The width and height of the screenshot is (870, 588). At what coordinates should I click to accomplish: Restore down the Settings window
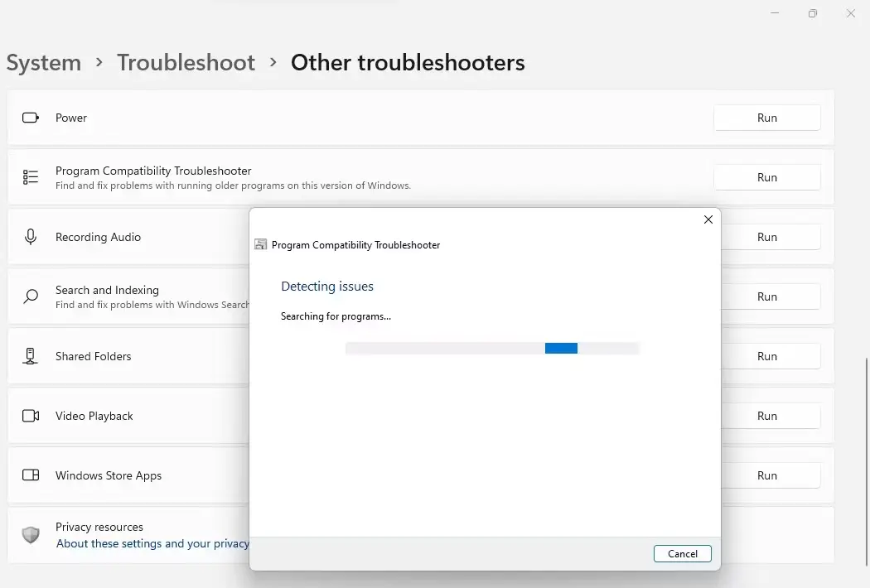pos(813,13)
